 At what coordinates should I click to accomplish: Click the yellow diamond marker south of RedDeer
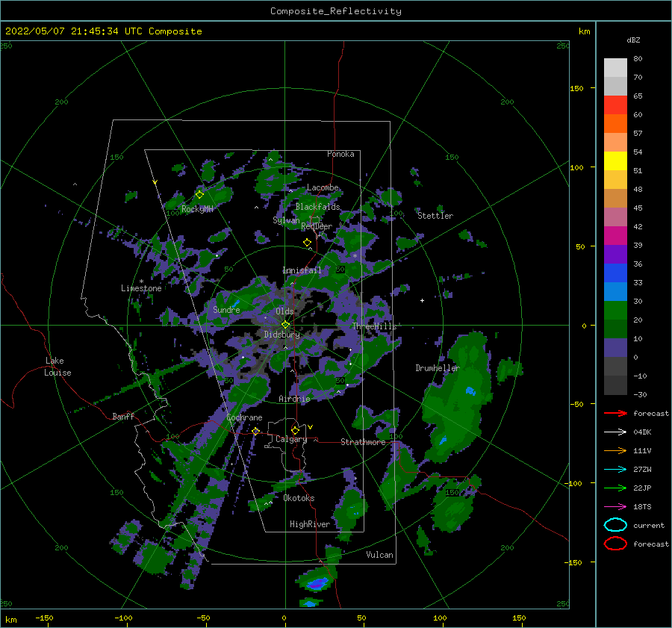tap(307, 243)
